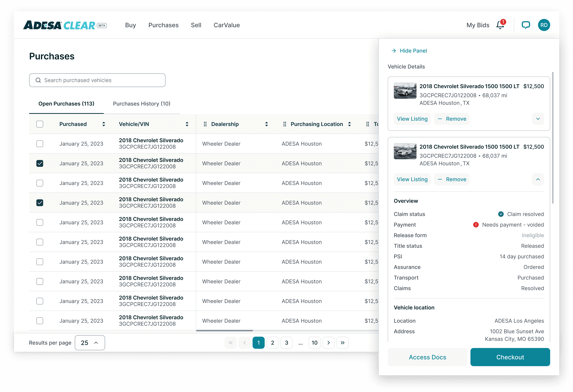The image size is (573, 392).
Task: Expand the first vehicle card details
Action: click(538, 119)
